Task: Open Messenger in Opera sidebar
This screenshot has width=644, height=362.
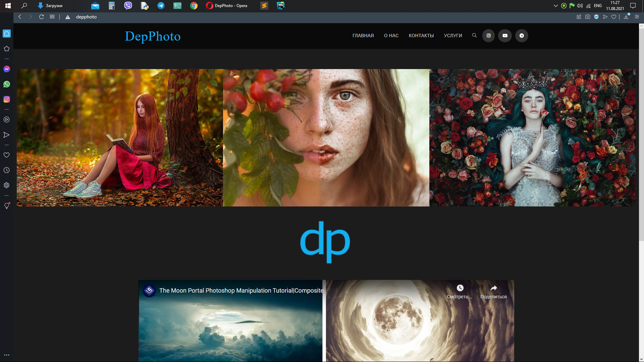Action: tap(7, 69)
